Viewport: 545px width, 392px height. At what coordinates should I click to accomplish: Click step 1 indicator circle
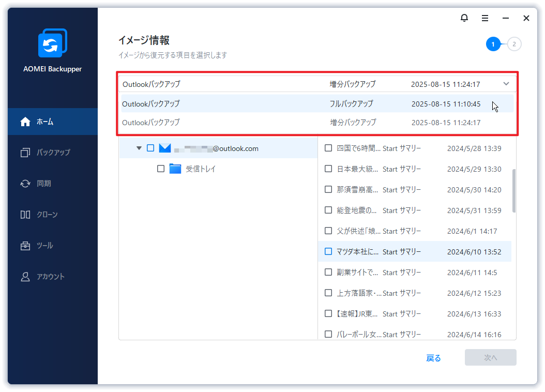(493, 44)
